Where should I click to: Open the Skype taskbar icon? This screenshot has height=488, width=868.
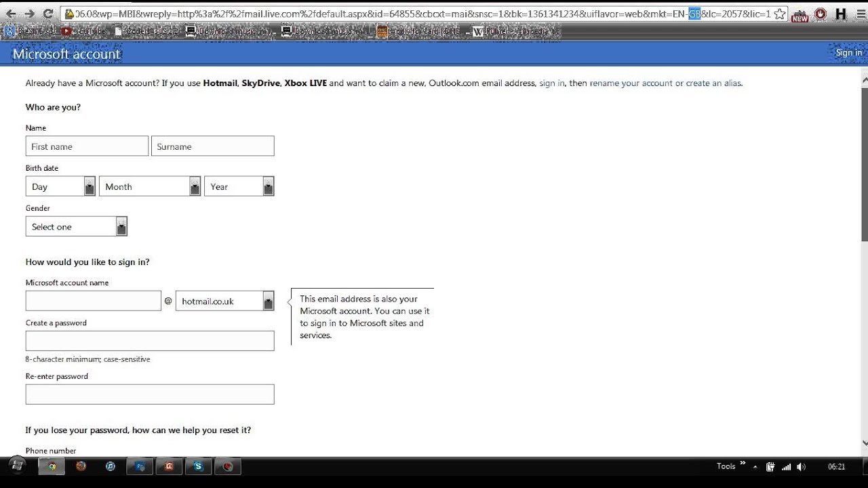pos(198,466)
